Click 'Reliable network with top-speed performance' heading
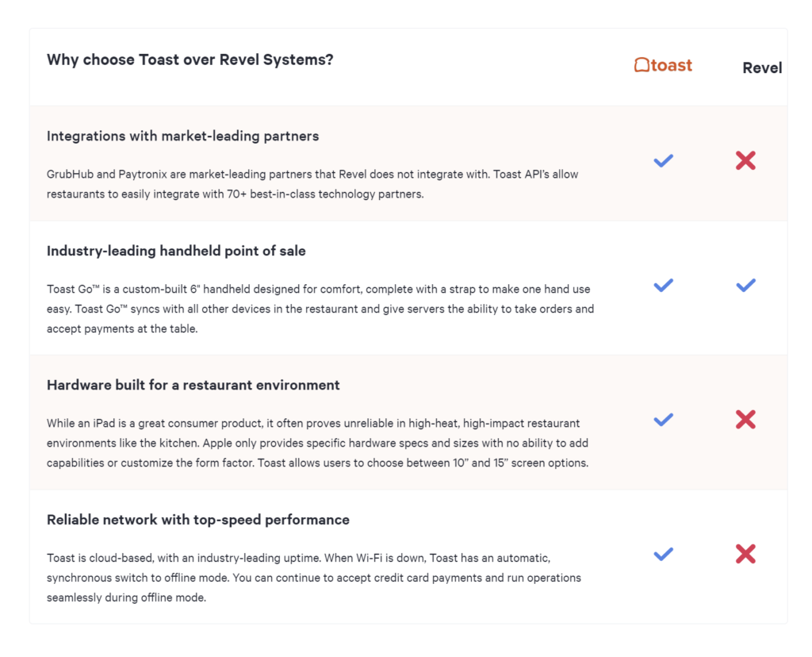The height and width of the screenshot is (657, 812). [x=197, y=520]
